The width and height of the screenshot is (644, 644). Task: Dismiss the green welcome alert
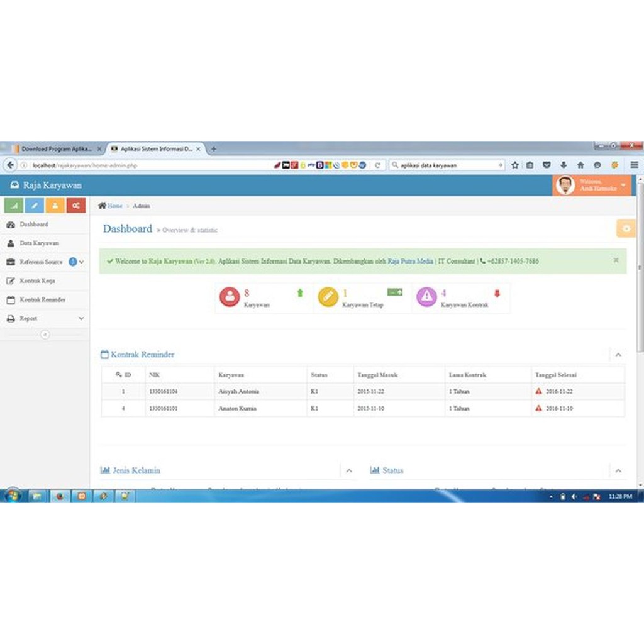tap(616, 260)
